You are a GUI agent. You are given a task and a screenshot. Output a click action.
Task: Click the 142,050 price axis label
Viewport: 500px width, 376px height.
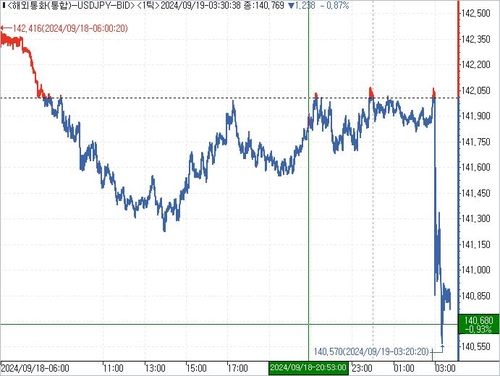point(476,90)
